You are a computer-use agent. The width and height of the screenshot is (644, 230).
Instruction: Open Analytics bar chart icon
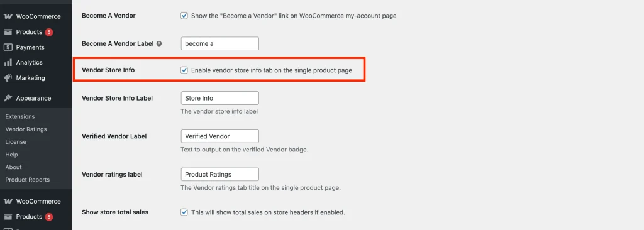click(8, 62)
